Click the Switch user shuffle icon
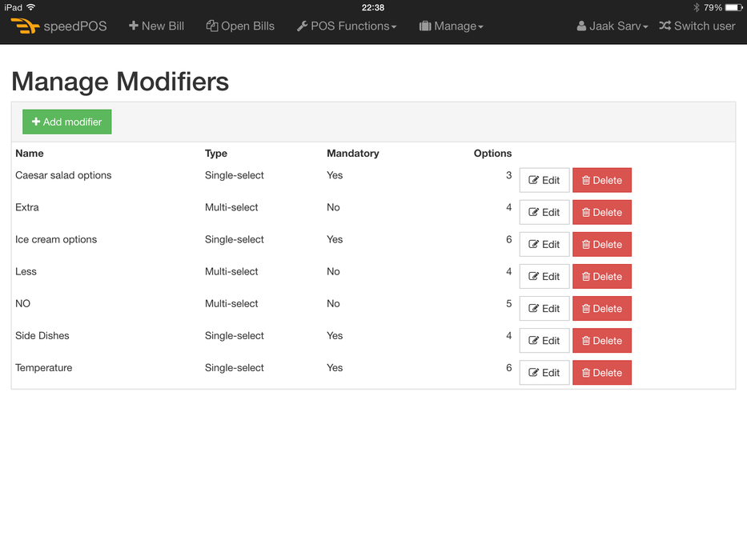Image resolution: width=747 pixels, height=560 pixels. point(665,26)
